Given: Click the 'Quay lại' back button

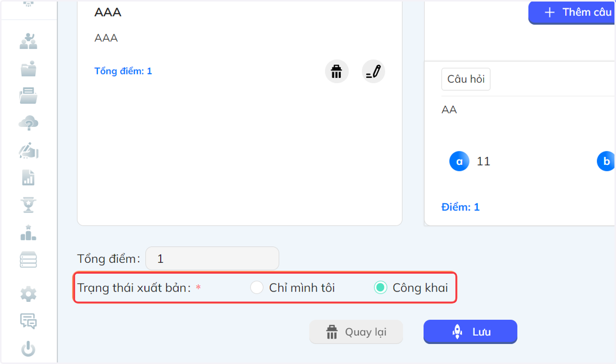Looking at the screenshot, I should (356, 332).
